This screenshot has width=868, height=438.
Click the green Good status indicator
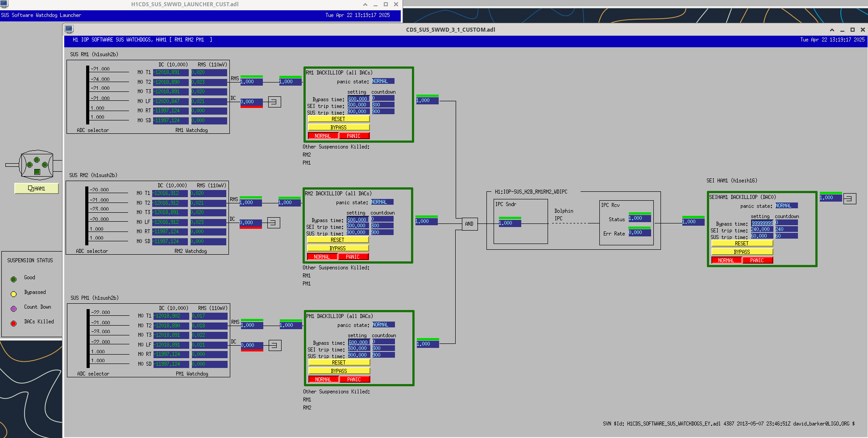13,279
